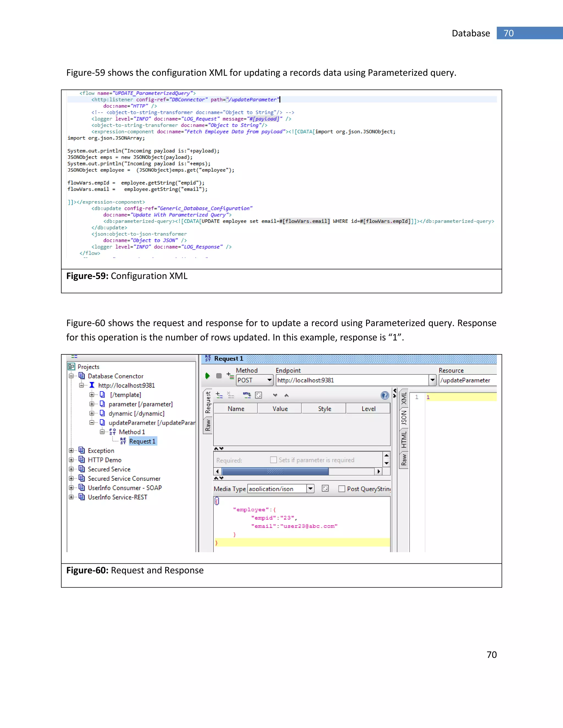563x728 pixels.
Task: Click the Name column header
Action: coord(236,409)
